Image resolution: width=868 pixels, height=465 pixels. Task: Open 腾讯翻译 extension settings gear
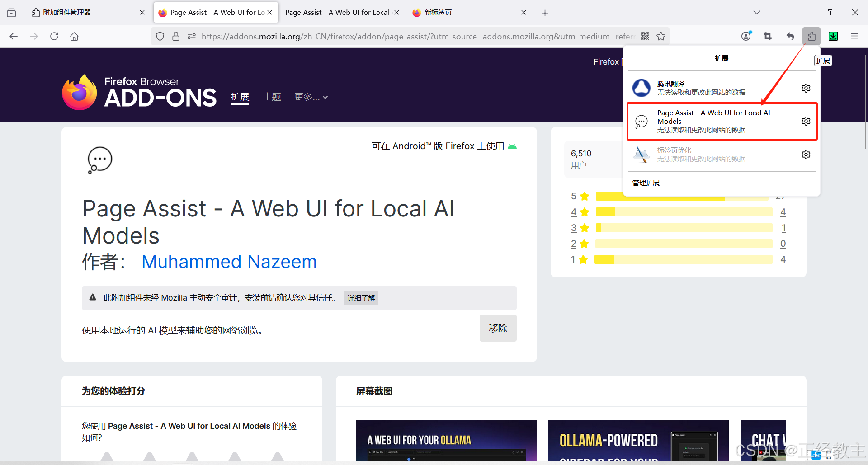(x=806, y=88)
